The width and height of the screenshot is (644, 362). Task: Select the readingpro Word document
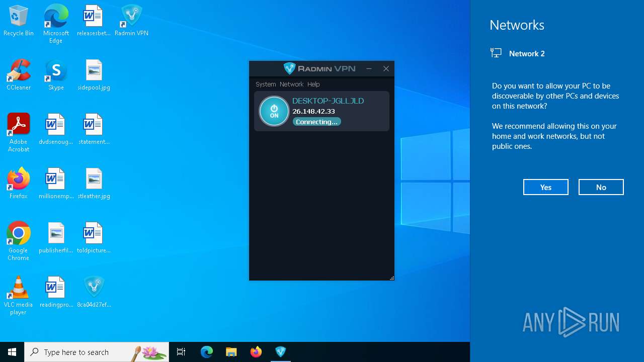[x=56, y=293]
